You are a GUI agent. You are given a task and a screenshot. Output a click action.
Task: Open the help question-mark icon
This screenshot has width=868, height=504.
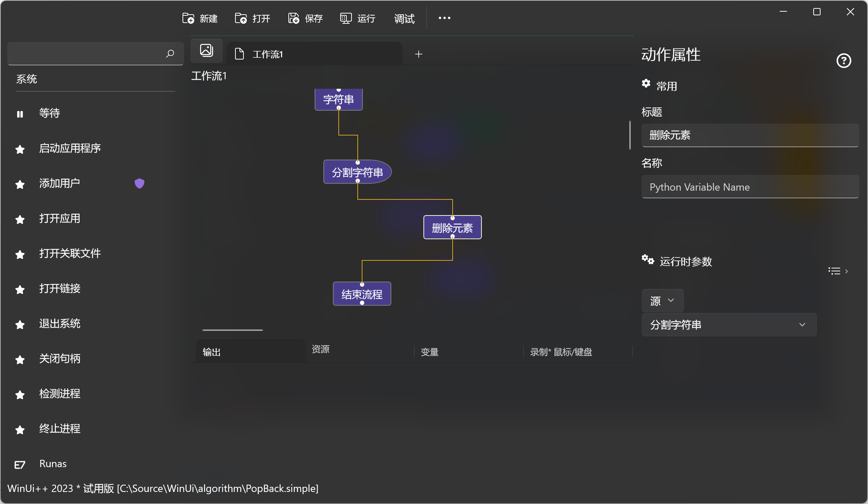coord(844,61)
